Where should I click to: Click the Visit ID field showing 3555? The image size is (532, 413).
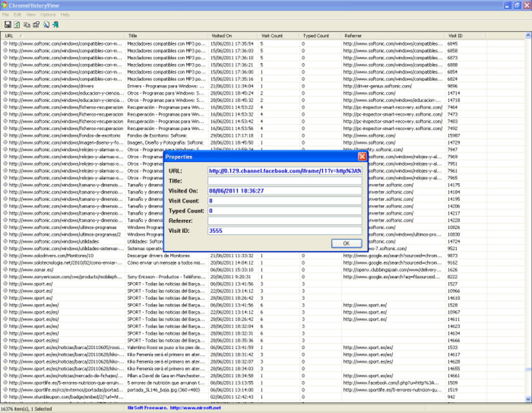(x=285, y=231)
